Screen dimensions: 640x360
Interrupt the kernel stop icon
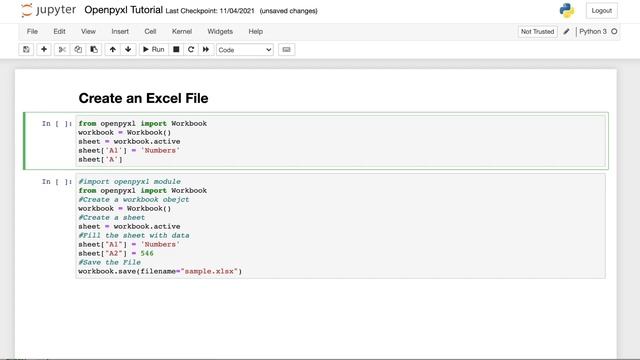tap(176, 49)
